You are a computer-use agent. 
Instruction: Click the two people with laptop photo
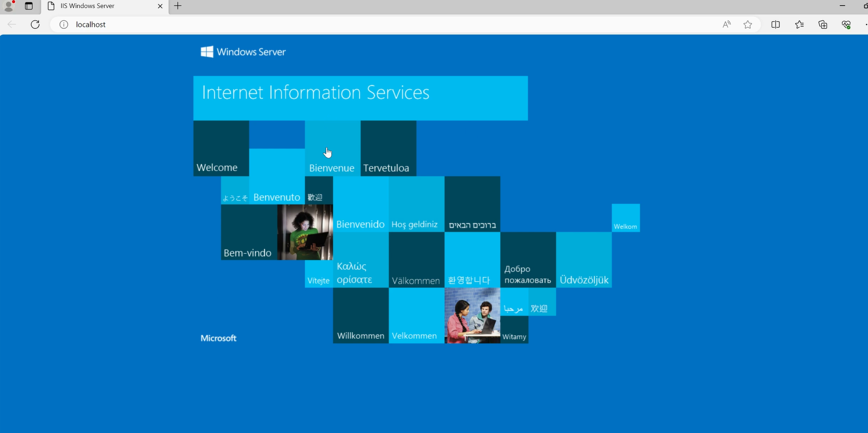(472, 316)
